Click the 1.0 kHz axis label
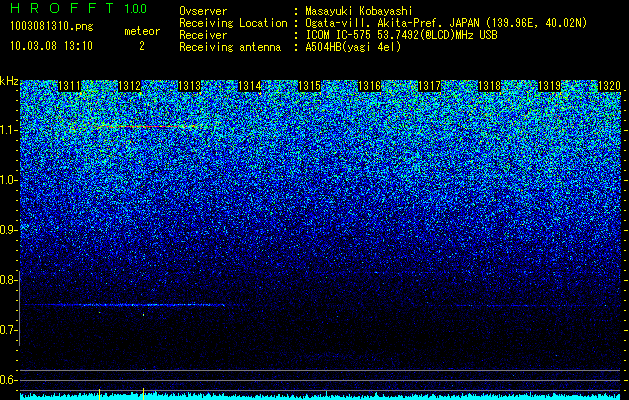 pos(8,180)
